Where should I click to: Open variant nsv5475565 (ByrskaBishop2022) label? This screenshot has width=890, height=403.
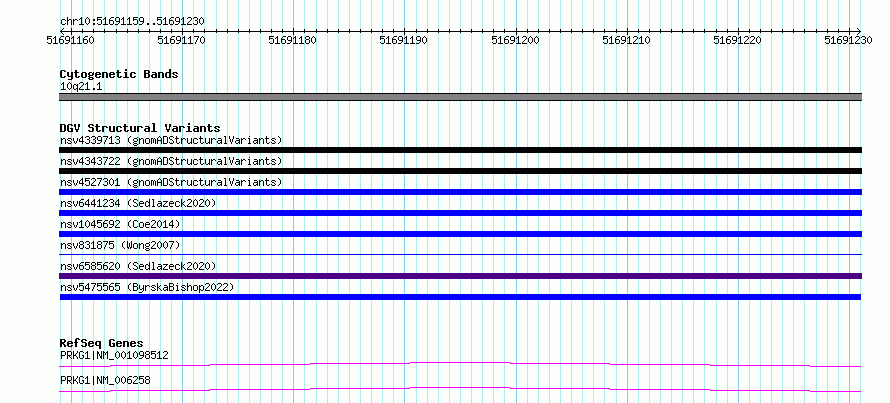(x=147, y=288)
